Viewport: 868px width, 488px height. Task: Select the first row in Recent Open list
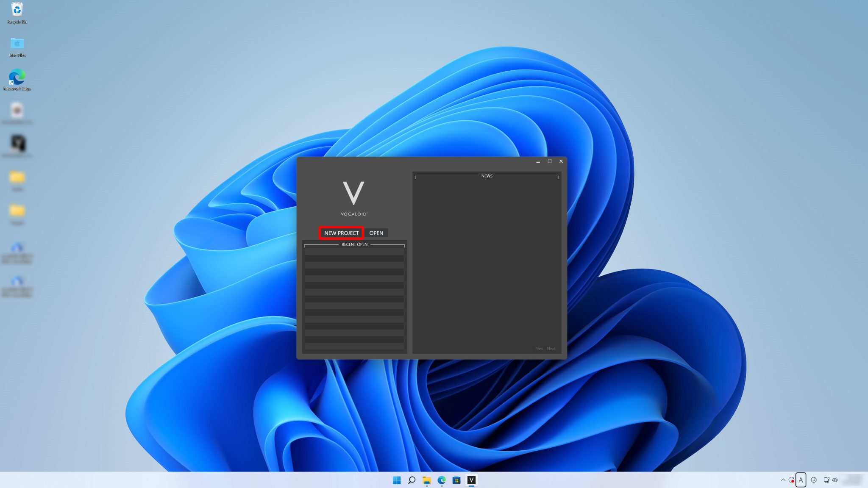354,252
